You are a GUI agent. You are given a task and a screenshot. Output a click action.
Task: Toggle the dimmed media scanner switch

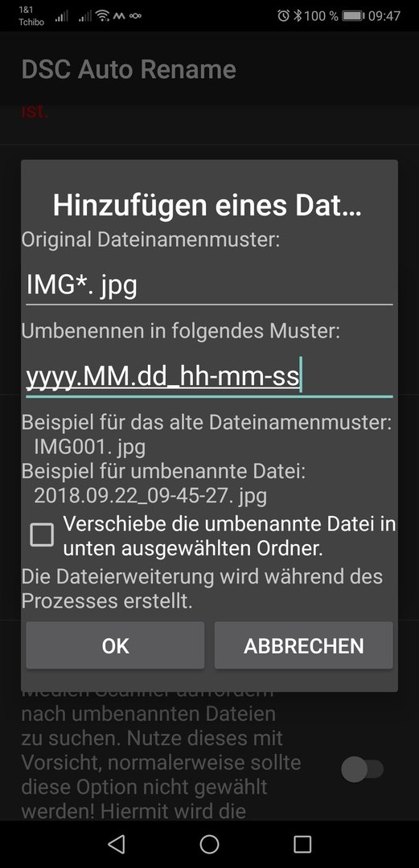pos(363,769)
